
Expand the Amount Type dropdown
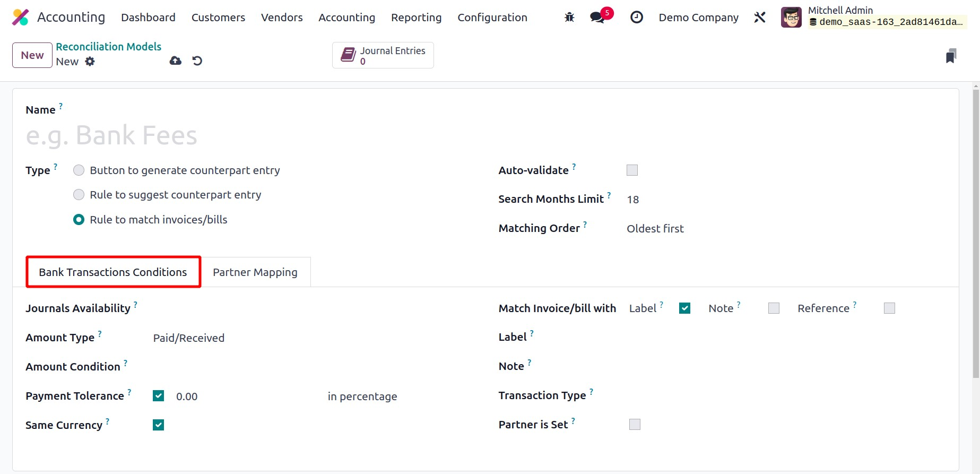click(189, 338)
